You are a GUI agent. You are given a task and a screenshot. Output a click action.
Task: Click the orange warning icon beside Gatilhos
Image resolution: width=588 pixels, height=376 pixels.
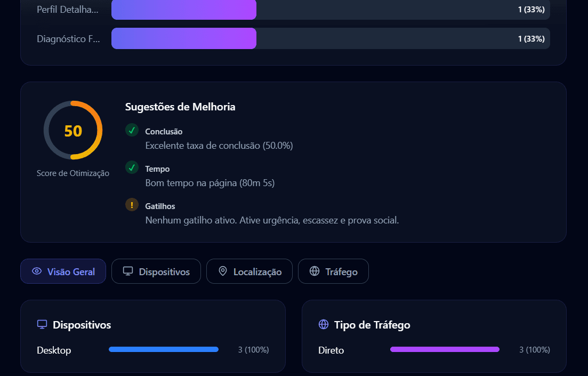[x=132, y=204]
